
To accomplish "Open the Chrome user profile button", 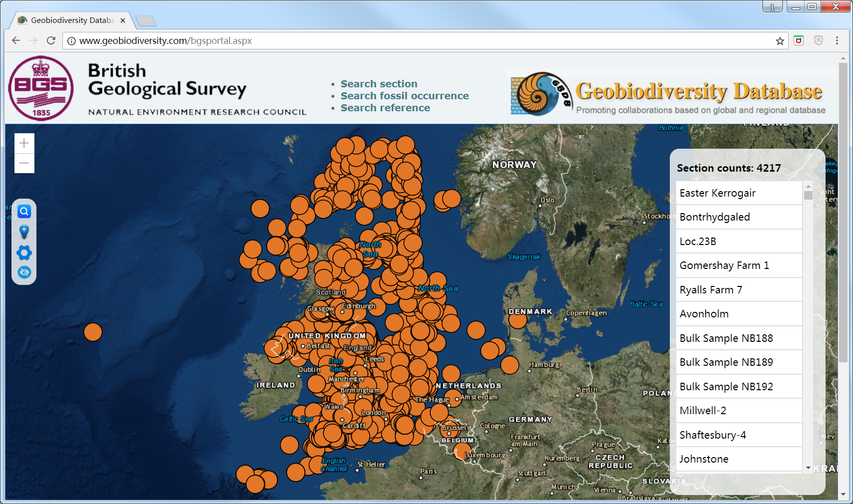I will click(772, 6).
